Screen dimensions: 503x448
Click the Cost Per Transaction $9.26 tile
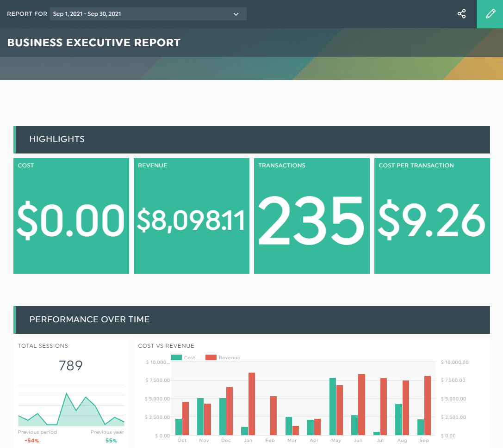(432, 216)
